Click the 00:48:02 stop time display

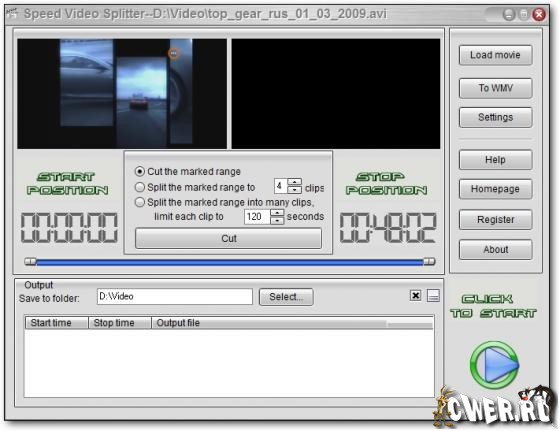coord(388,227)
